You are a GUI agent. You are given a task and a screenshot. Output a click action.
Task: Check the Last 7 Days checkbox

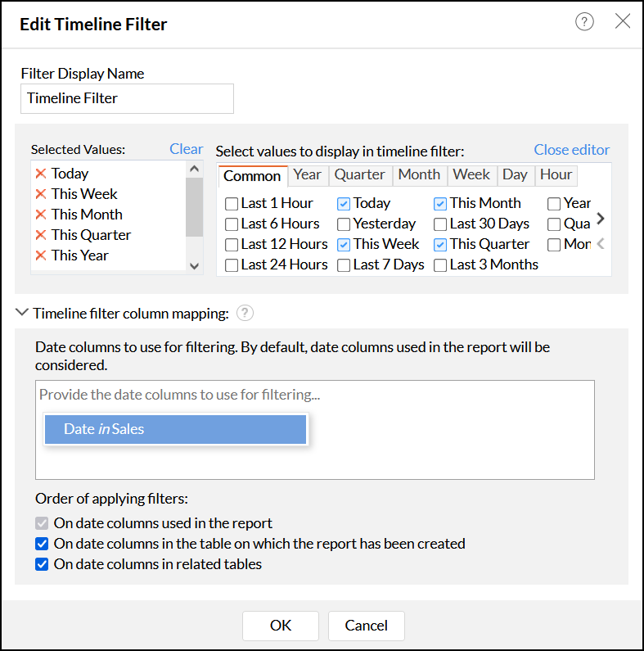344,265
